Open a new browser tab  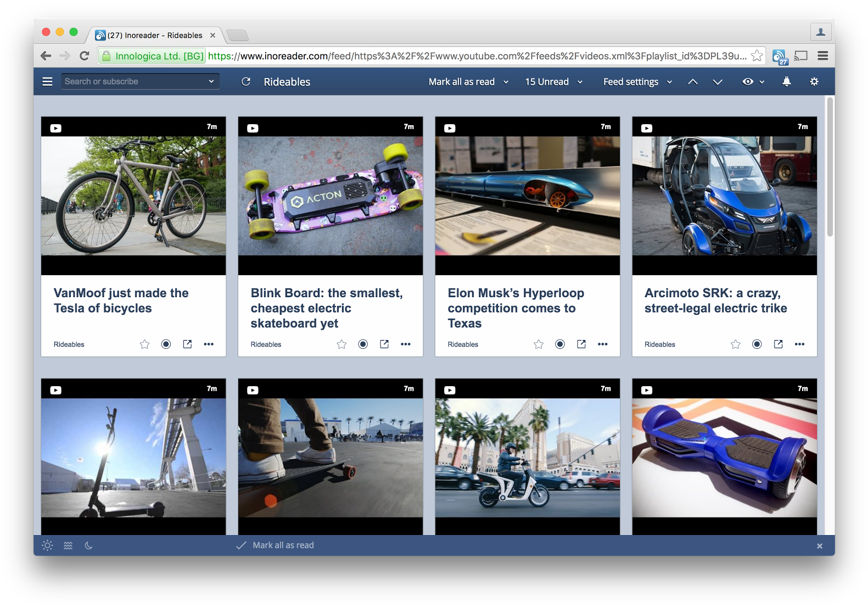click(237, 36)
